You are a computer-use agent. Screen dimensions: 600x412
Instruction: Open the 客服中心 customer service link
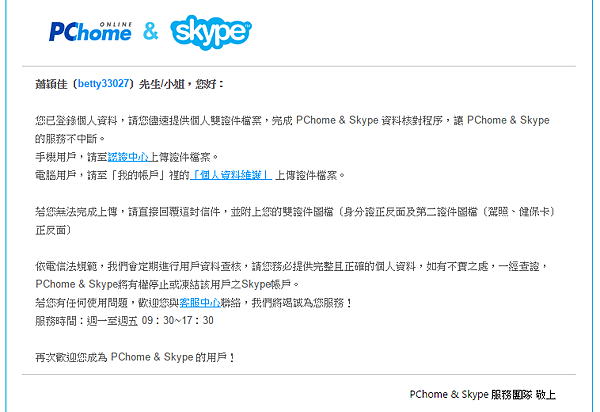pyautogui.click(x=200, y=303)
